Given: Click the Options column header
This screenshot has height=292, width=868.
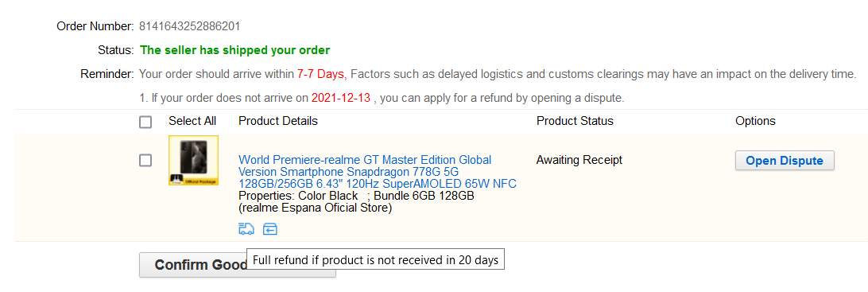Looking at the screenshot, I should pyautogui.click(x=755, y=121).
